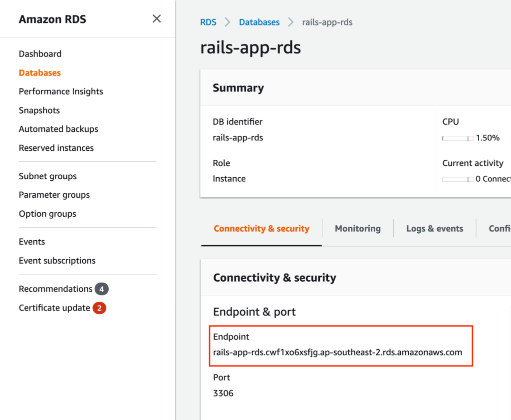Click the Role value Instance
Viewport: 511px width, 420px height.
[x=229, y=179]
